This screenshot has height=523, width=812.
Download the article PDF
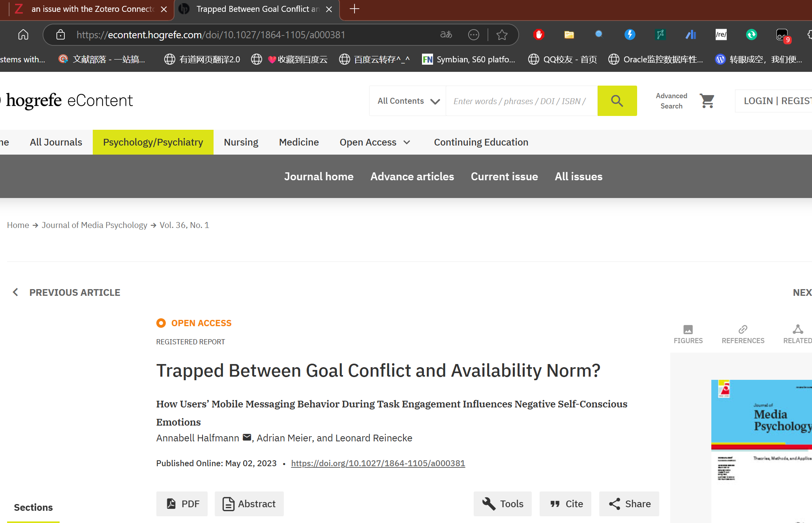(x=182, y=504)
